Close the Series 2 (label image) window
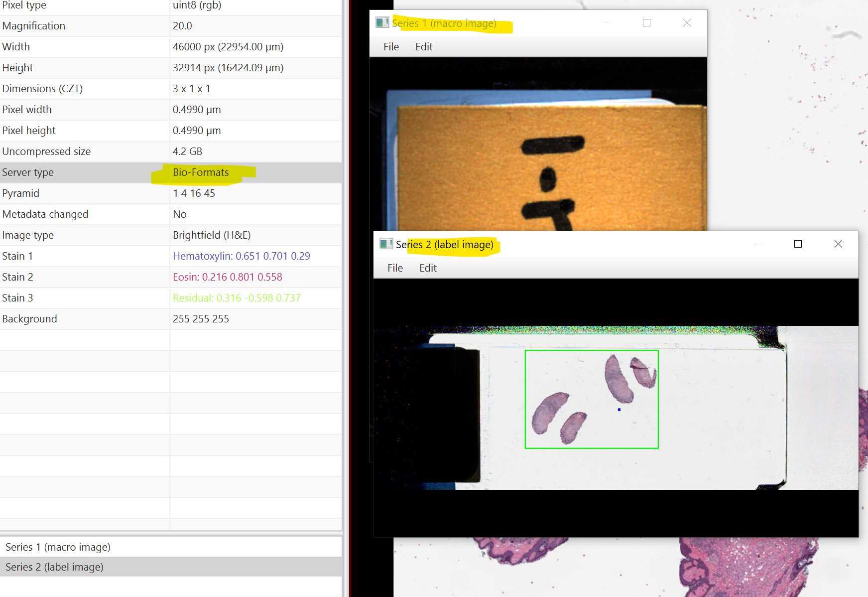Viewport: 868px width, 597px height. pyautogui.click(x=838, y=244)
